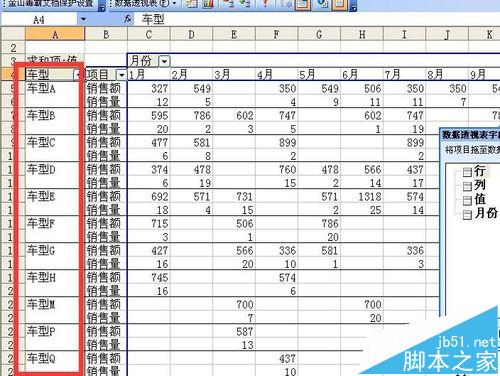Click the cell with value 374

149,169
